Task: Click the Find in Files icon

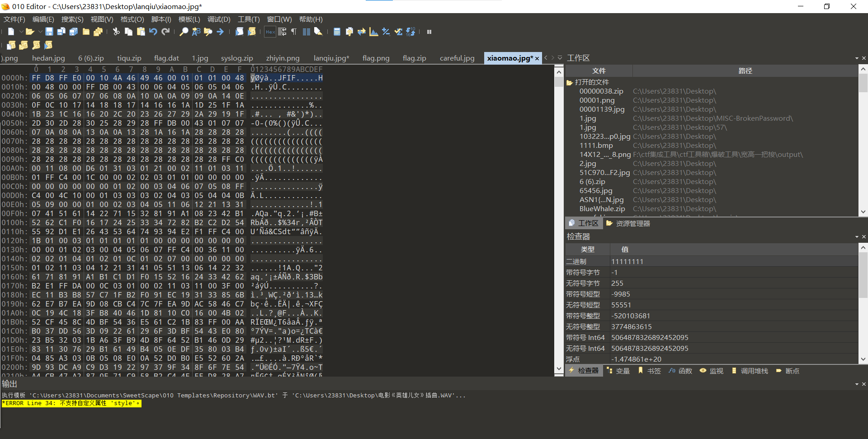Action: click(x=208, y=32)
